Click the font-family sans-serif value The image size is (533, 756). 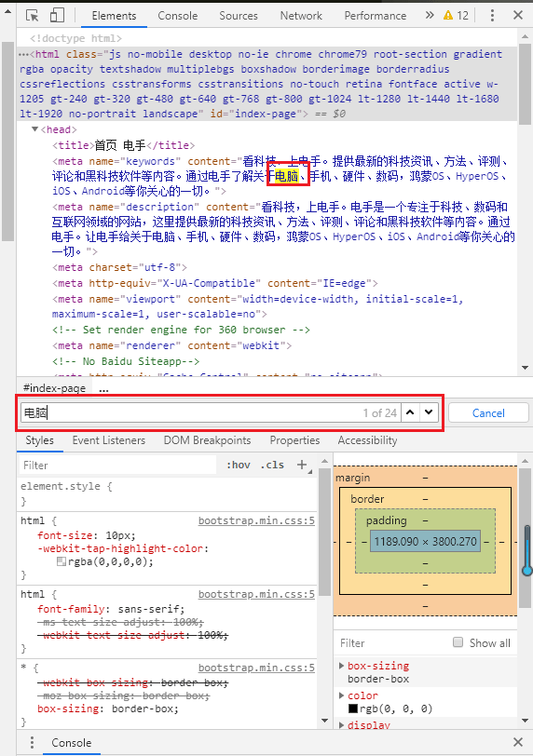pyautogui.click(x=149, y=609)
